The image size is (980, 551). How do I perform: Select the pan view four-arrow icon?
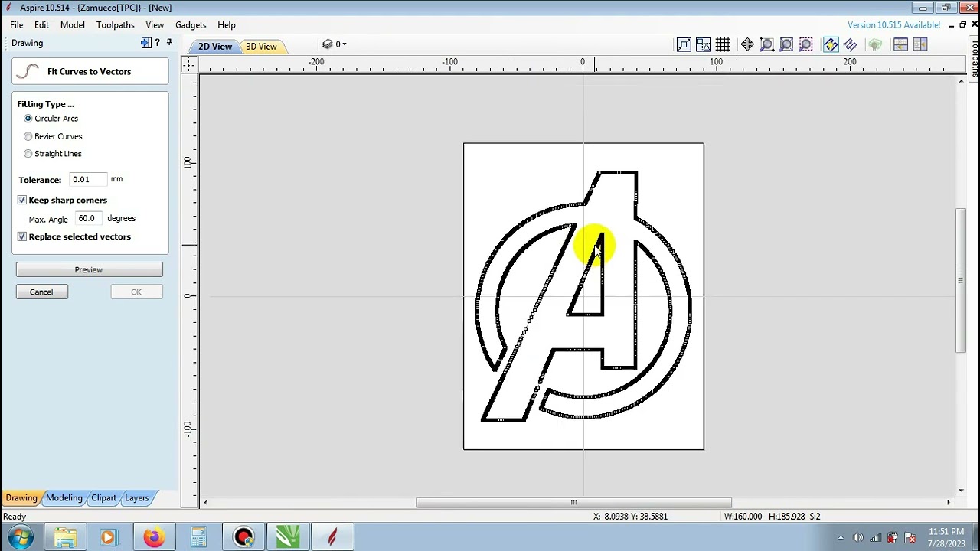747,44
